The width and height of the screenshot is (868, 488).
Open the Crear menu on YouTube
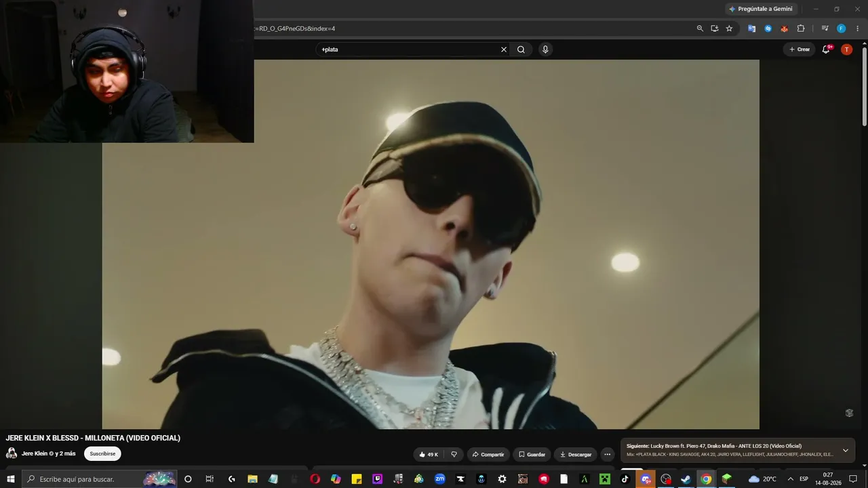pos(800,49)
